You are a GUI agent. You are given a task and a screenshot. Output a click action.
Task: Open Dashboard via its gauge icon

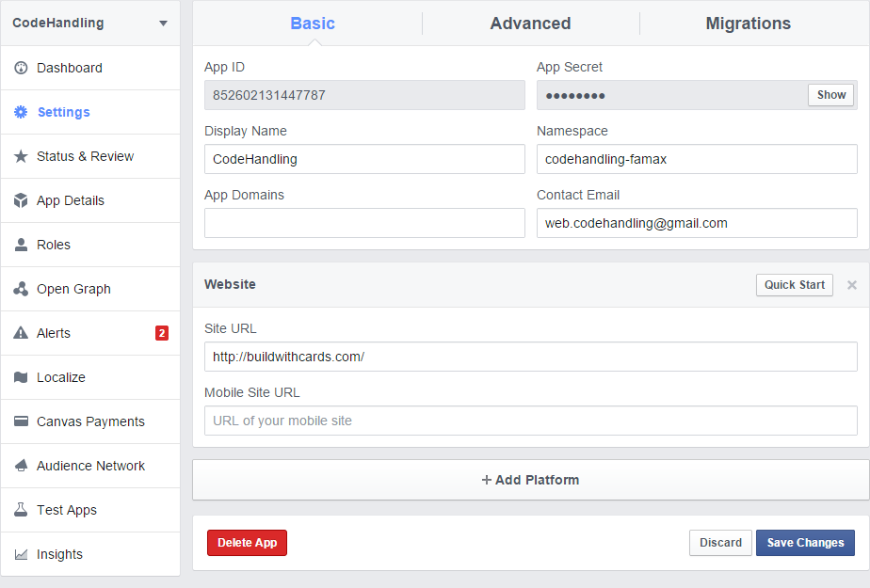click(x=21, y=68)
